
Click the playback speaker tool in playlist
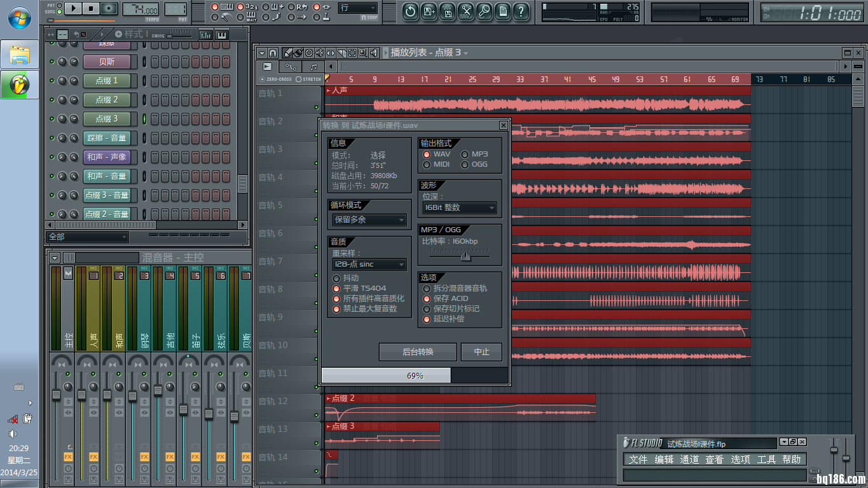pyautogui.click(x=374, y=53)
